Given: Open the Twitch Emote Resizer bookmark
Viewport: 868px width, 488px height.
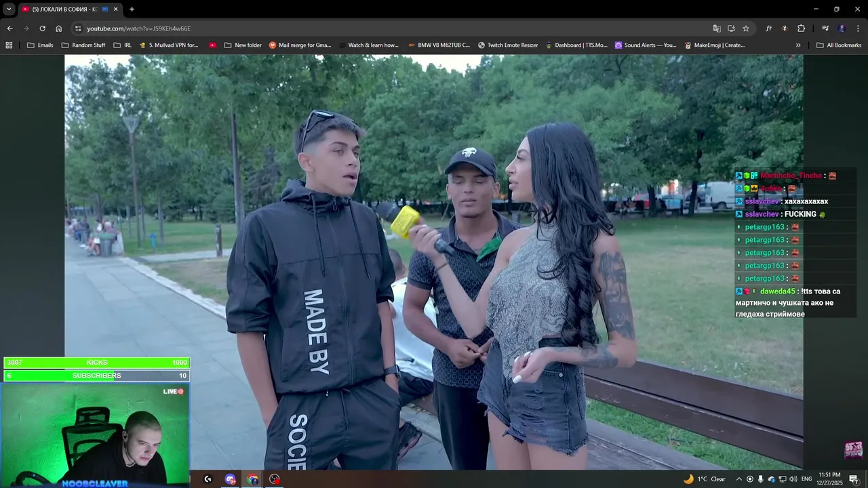Looking at the screenshot, I should [508, 45].
